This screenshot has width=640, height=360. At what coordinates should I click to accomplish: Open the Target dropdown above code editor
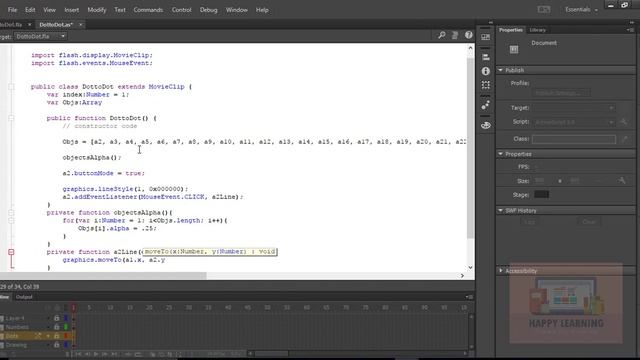(41, 36)
